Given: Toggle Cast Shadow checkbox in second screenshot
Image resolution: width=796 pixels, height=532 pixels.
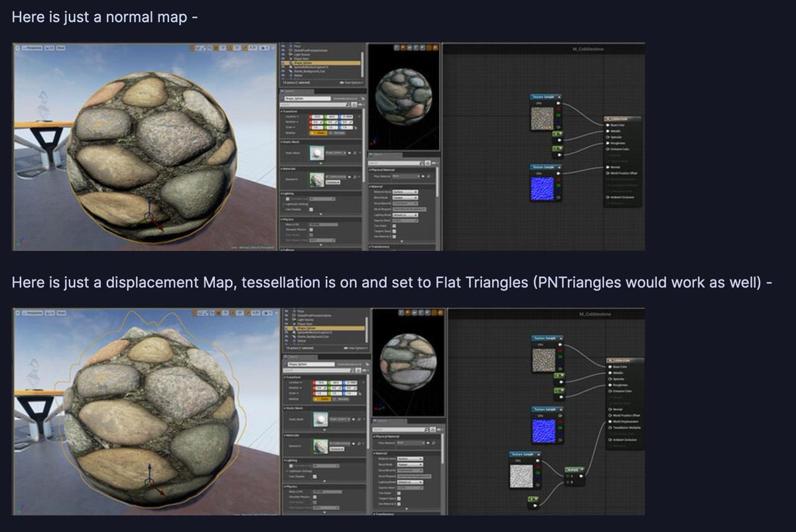Looking at the screenshot, I should [x=314, y=476].
